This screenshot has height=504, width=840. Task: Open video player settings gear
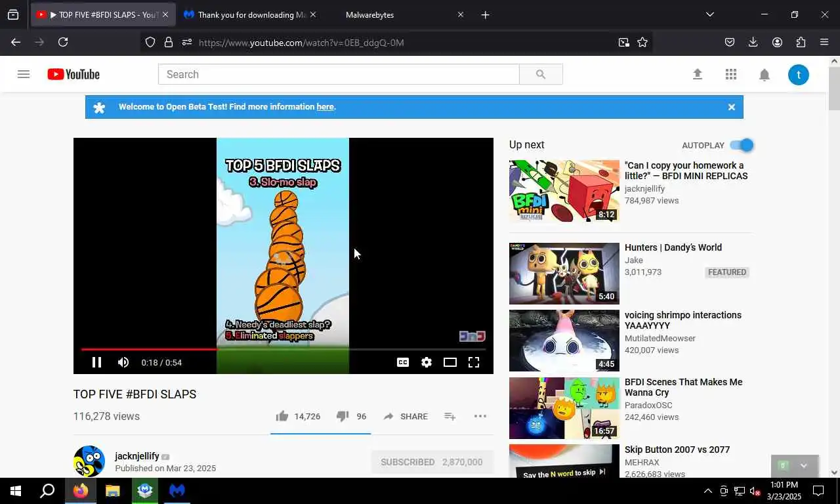[427, 362]
